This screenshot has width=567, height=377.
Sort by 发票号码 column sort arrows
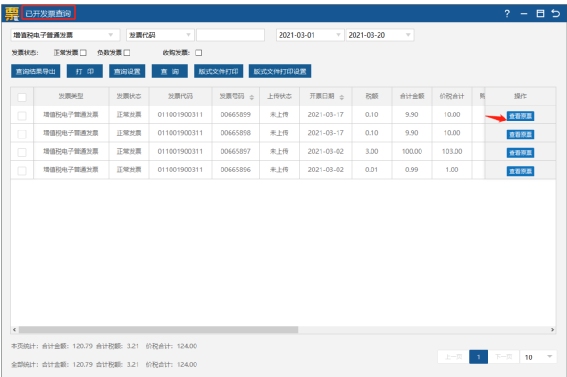(x=252, y=97)
